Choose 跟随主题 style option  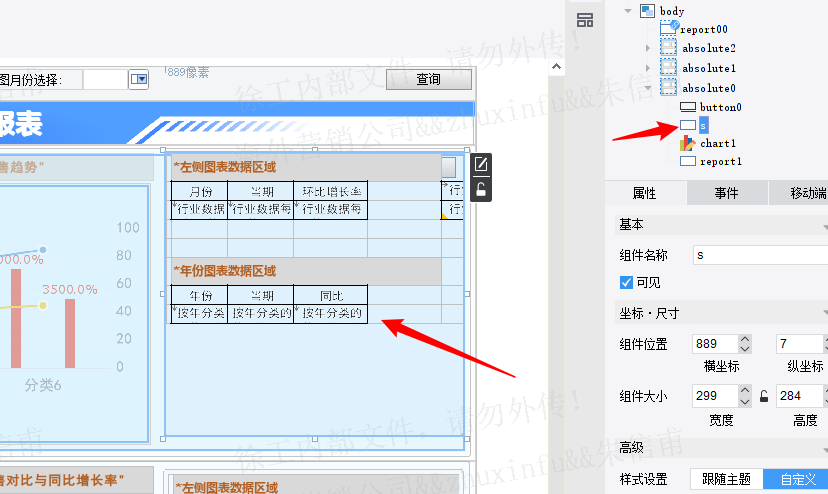pos(727,479)
